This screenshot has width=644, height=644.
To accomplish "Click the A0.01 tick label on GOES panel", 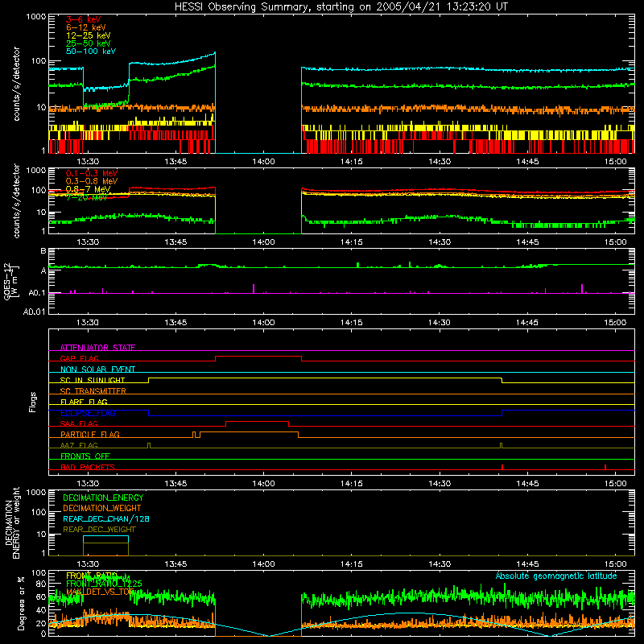I will [35, 312].
